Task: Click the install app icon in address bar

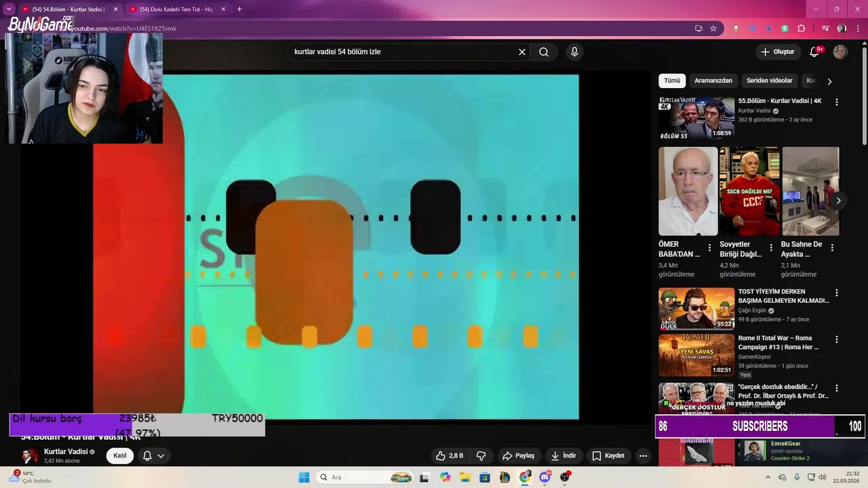Action: click(698, 28)
